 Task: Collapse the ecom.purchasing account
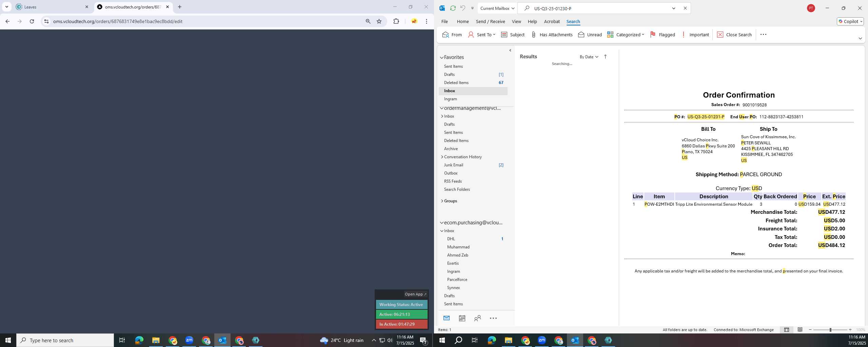pos(442,223)
